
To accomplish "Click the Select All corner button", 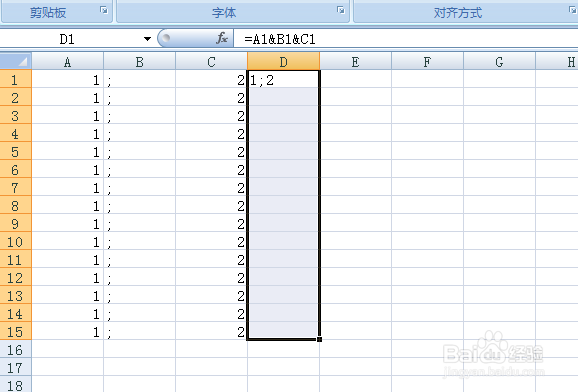I will coord(16,61).
